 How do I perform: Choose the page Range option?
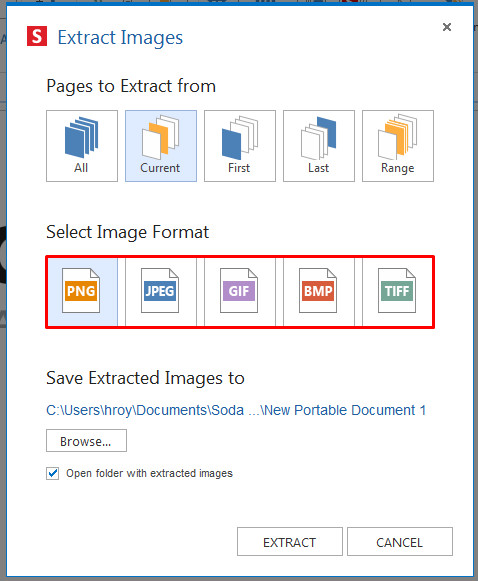tap(398, 146)
